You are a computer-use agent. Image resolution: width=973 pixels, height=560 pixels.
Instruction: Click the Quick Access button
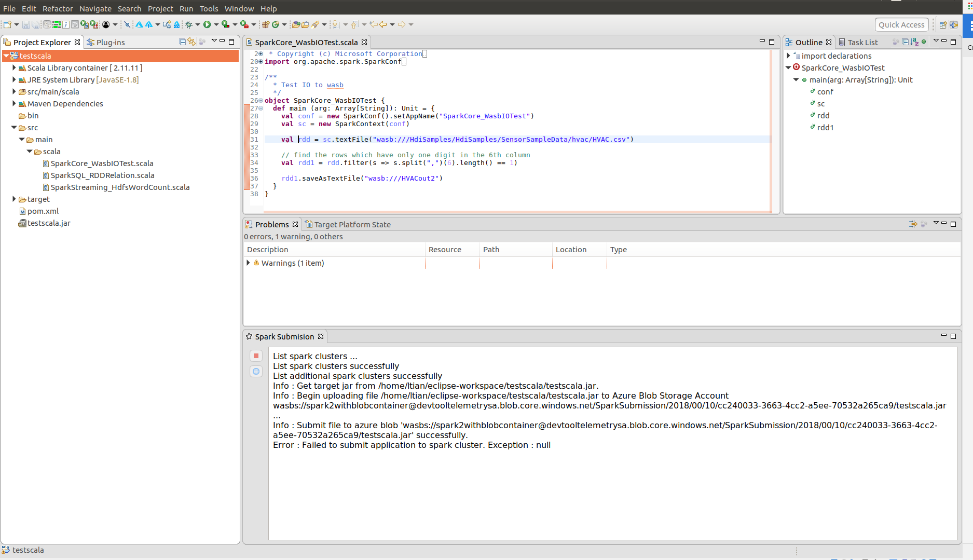[902, 24]
